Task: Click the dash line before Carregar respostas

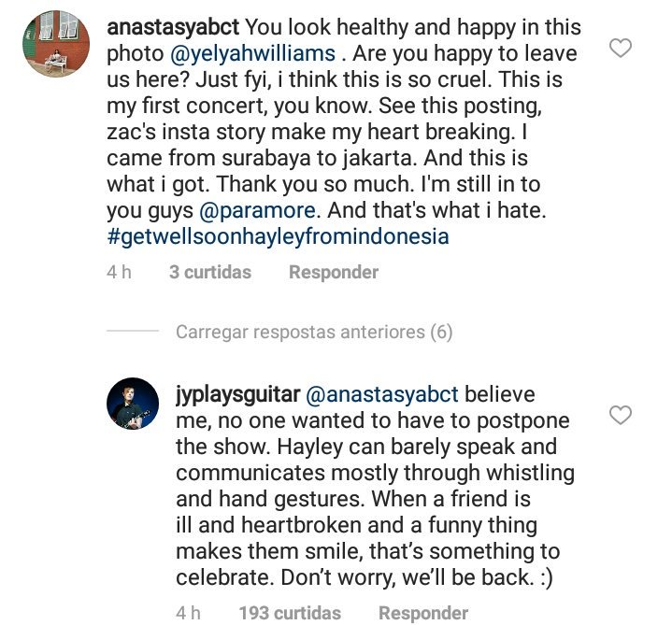Action: click(134, 332)
